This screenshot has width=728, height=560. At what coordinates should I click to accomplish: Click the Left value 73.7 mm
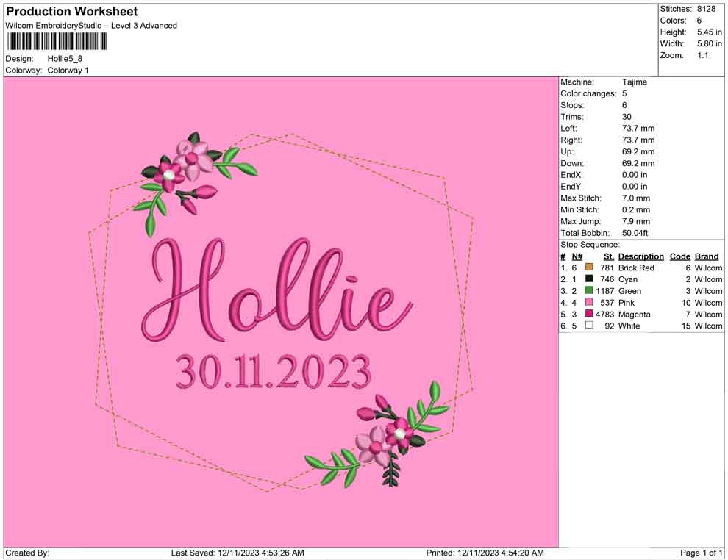pyautogui.click(x=638, y=128)
